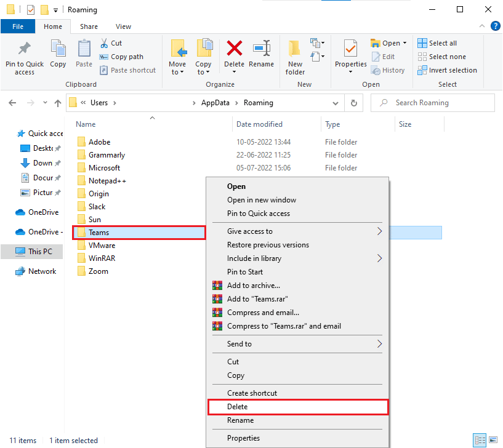Click the AppData breadcrumb in address bar

(x=215, y=103)
